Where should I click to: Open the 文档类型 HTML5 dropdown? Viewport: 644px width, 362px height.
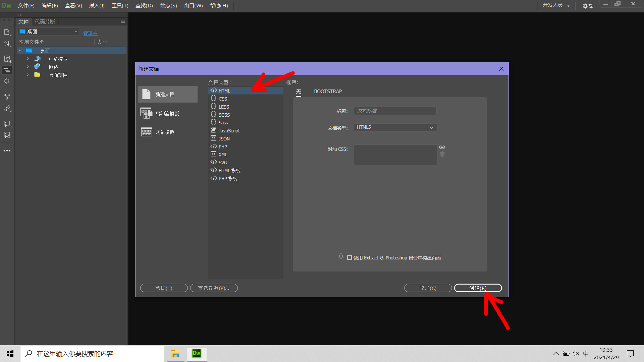point(395,127)
